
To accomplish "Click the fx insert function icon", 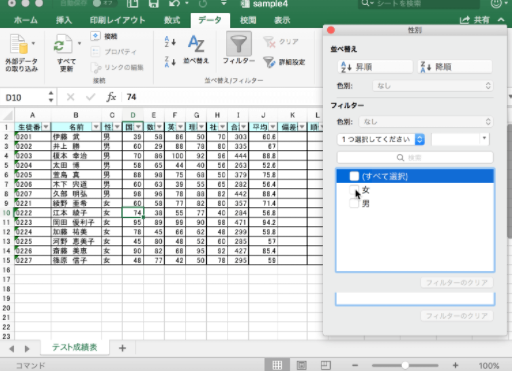I will pyautogui.click(x=111, y=97).
